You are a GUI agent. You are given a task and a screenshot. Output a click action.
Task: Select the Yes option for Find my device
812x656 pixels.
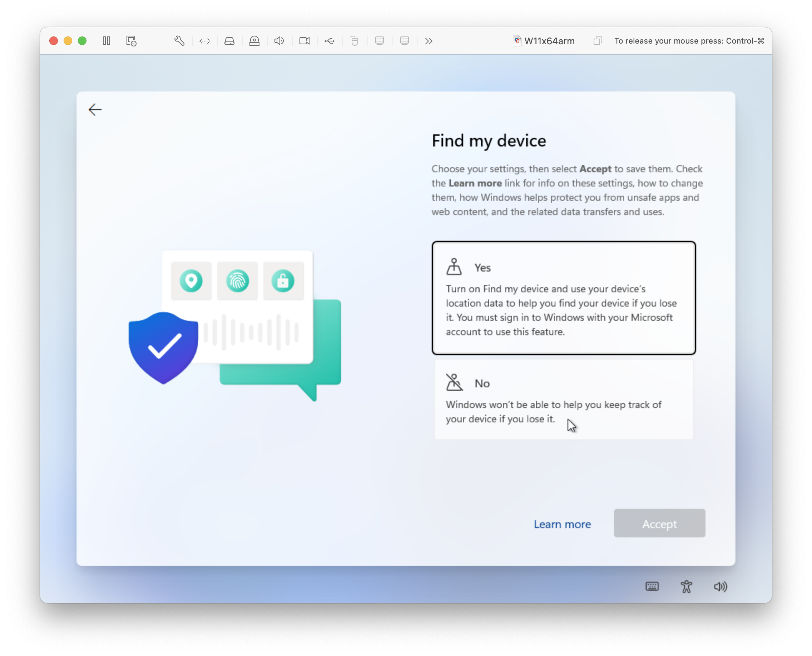pyautogui.click(x=563, y=298)
